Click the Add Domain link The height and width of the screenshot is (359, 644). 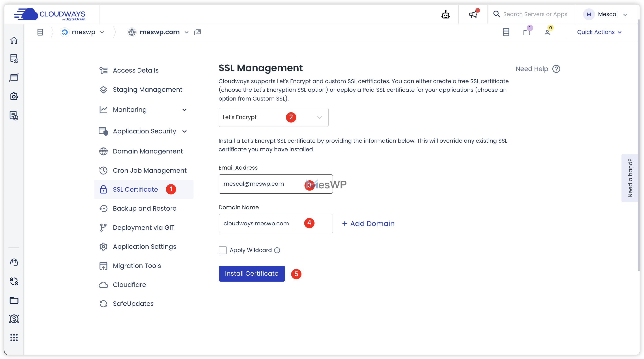[368, 224]
